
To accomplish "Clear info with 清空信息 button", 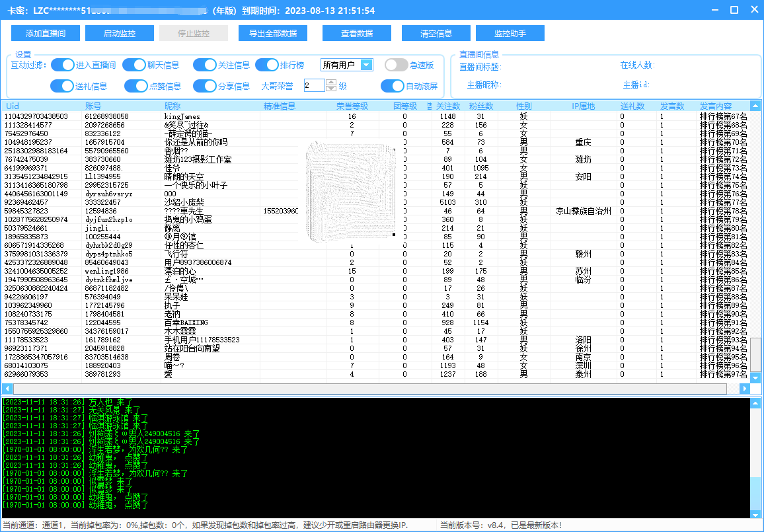I will tap(436, 34).
